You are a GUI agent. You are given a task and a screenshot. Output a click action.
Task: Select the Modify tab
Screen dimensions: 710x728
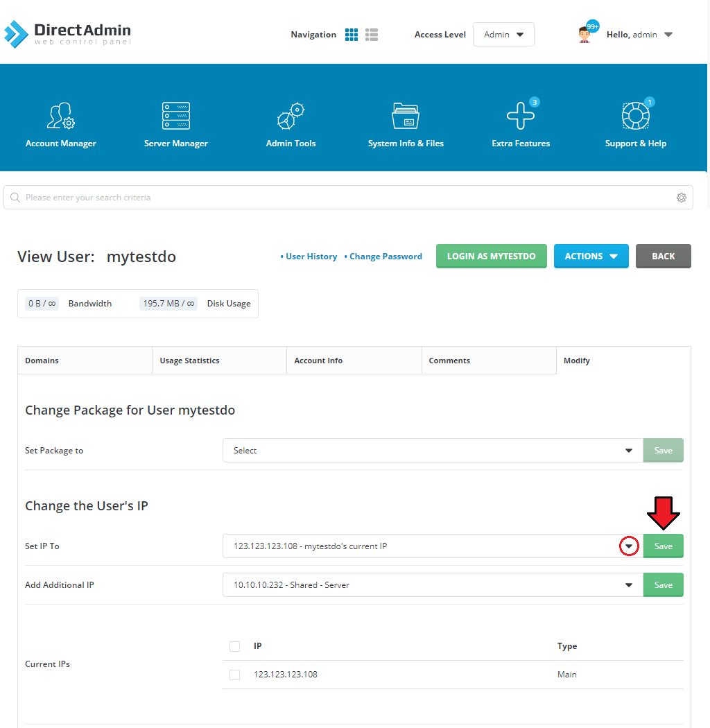point(623,361)
